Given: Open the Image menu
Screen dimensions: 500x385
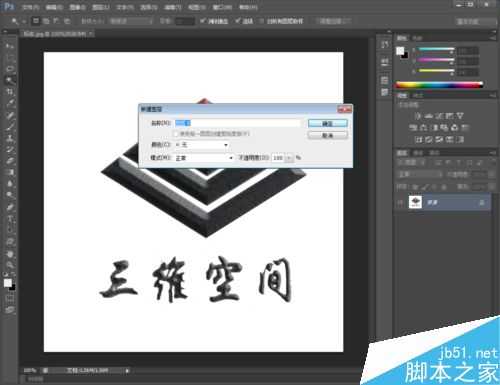Looking at the screenshot, I should click(77, 7).
